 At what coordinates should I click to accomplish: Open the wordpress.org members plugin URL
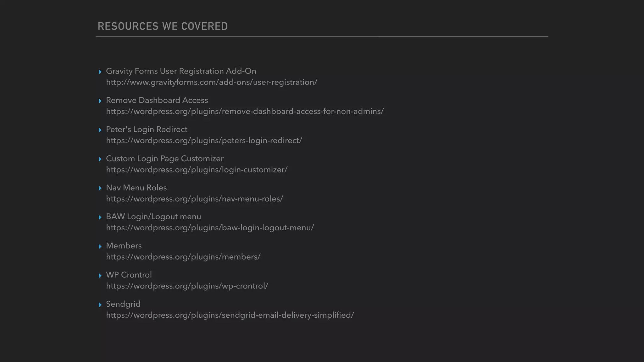pyautogui.click(x=183, y=257)
